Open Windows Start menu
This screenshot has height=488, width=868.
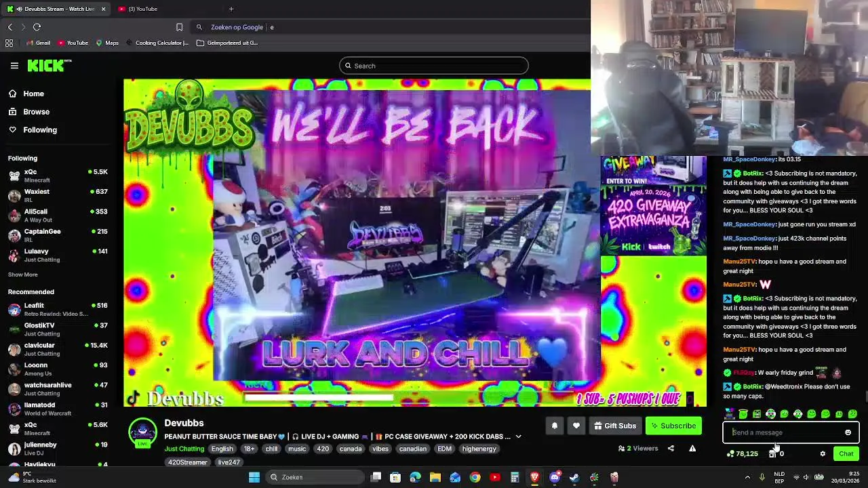254,477
